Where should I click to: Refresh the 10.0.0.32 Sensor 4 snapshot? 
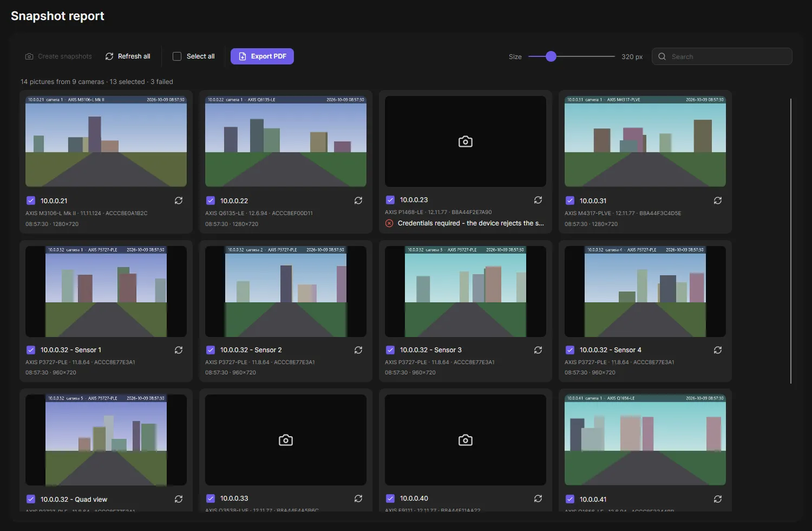(x=718, y=350)
